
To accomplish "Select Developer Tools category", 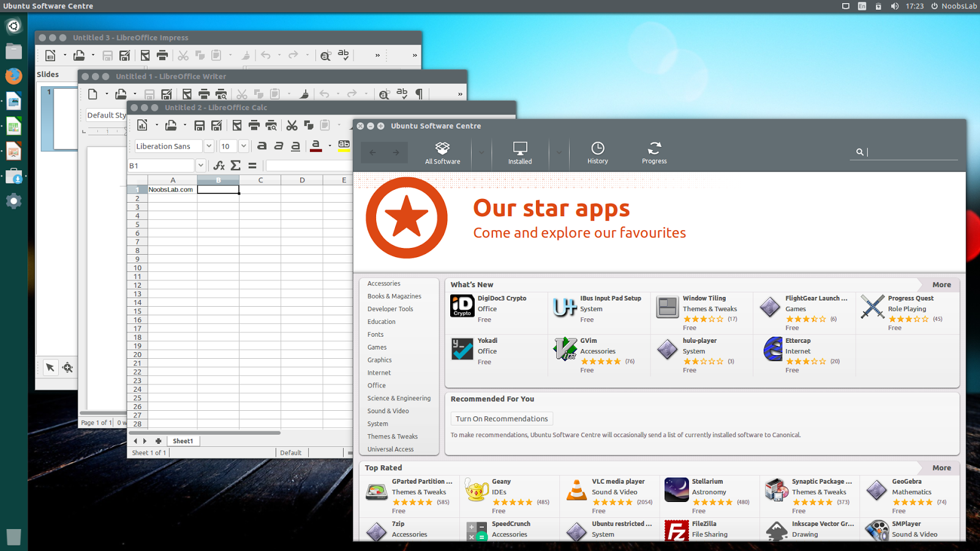I will pyautogui.click(x=390, y=309).
